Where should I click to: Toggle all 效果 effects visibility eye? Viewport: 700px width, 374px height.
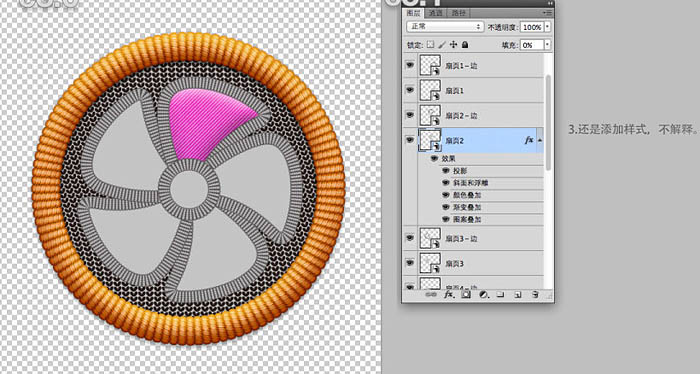434,158
